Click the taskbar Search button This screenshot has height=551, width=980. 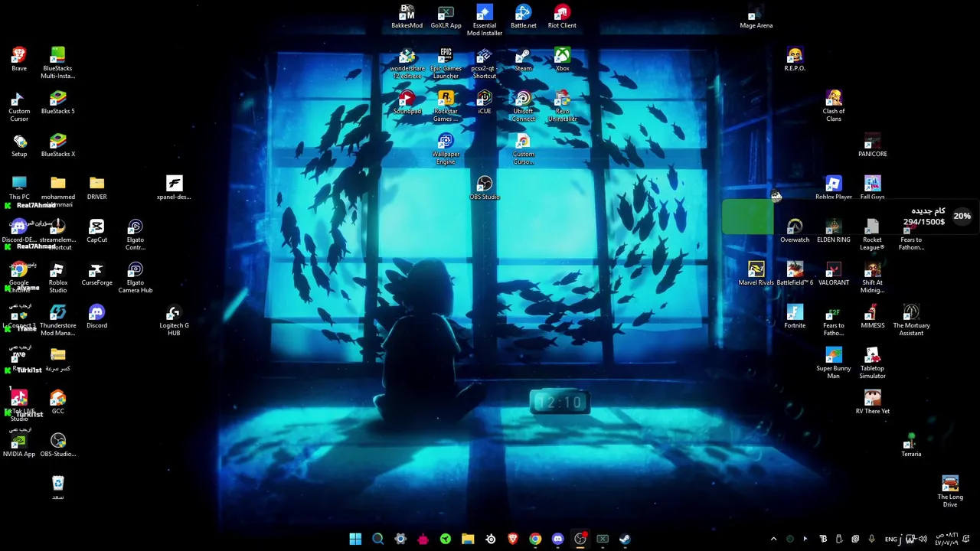tap(377, 539)
